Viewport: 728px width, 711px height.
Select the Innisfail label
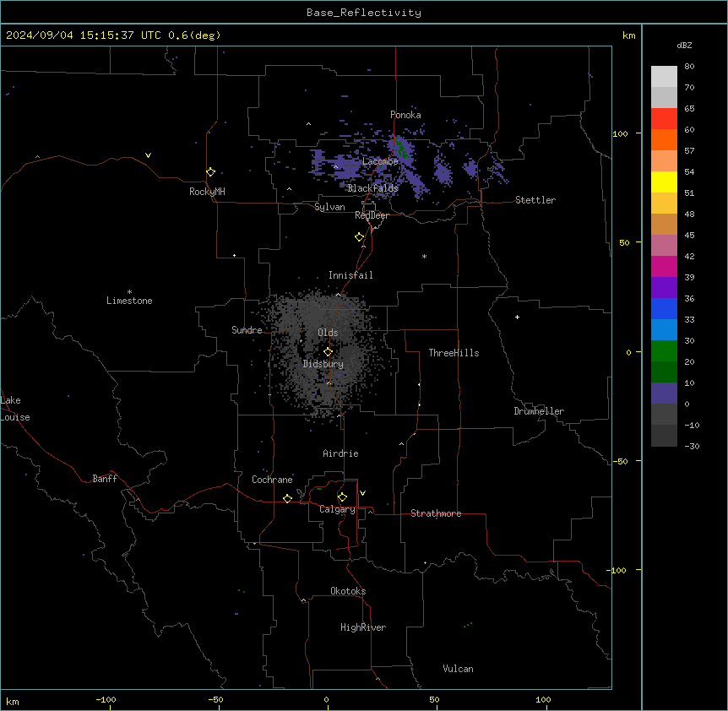[x=350, y=275]
